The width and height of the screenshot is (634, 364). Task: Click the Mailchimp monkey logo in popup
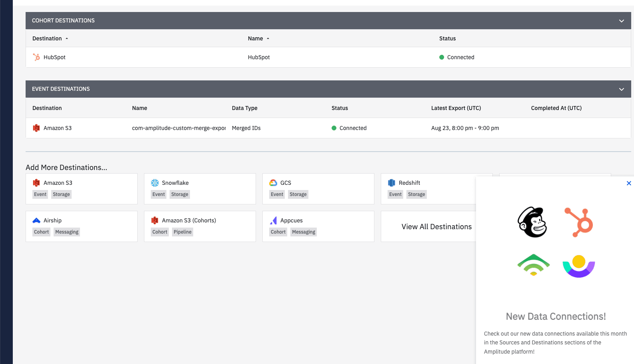pos(532,222)
